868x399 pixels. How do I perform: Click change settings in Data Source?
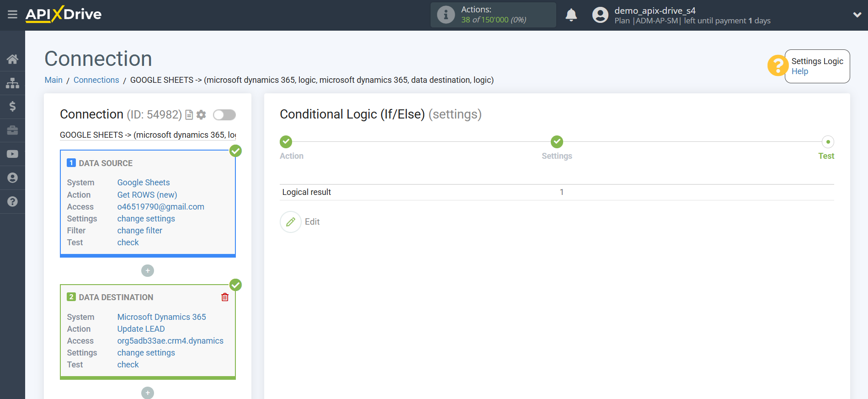coord(146,219)
